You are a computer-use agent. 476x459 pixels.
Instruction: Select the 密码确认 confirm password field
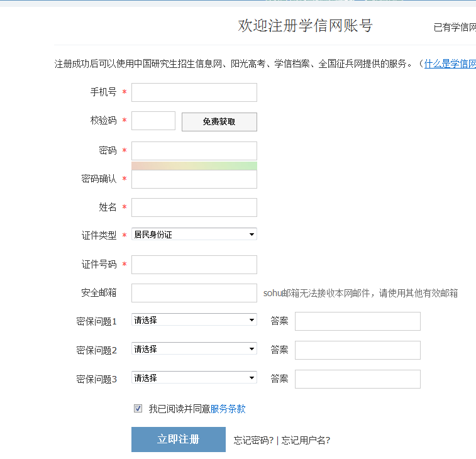[x=194, y=179]
